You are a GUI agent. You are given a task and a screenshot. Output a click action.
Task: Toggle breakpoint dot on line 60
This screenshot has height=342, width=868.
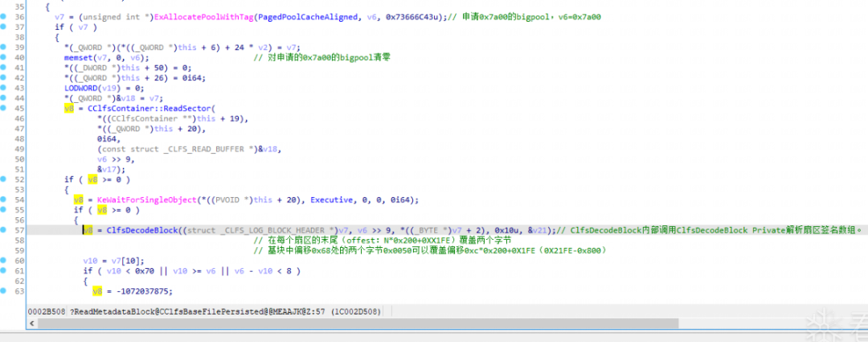(x=5, y=261)
